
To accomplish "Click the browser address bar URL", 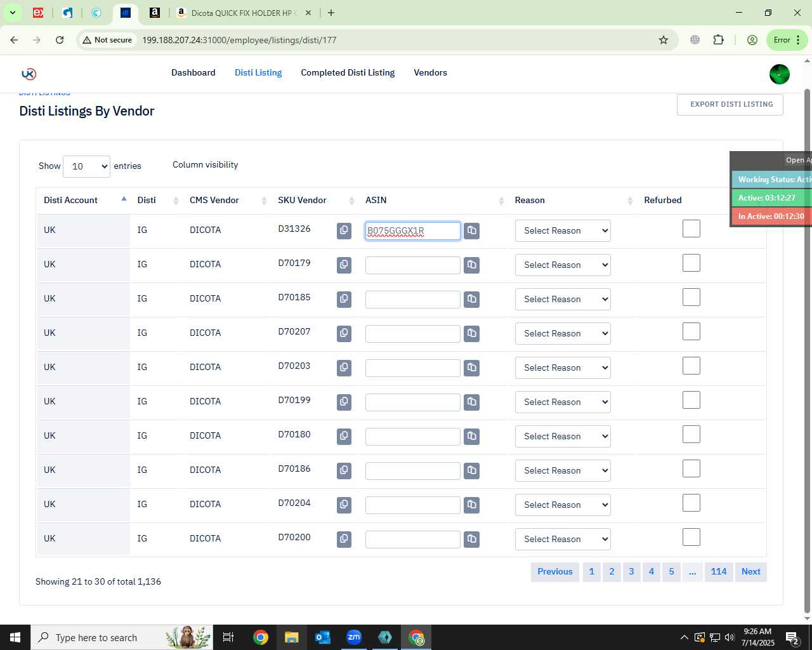I will pyautogui.click(x=239, y=40).
